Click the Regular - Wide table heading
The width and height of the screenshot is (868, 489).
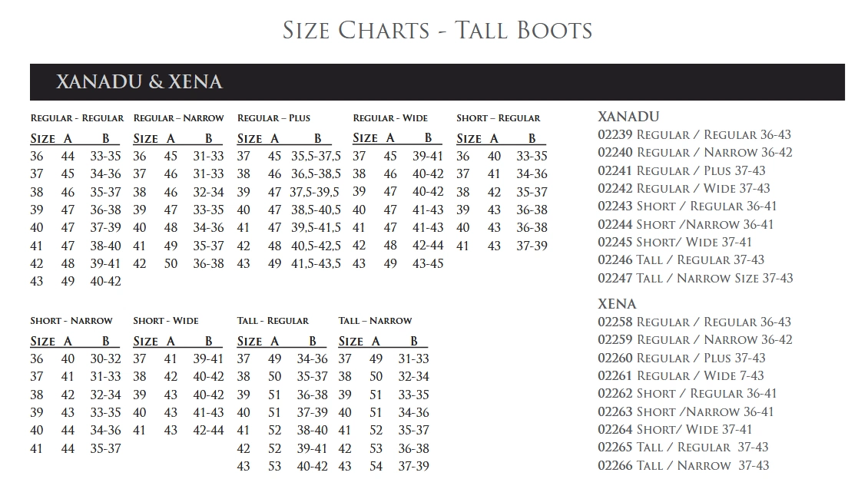[x=390, y=118]
